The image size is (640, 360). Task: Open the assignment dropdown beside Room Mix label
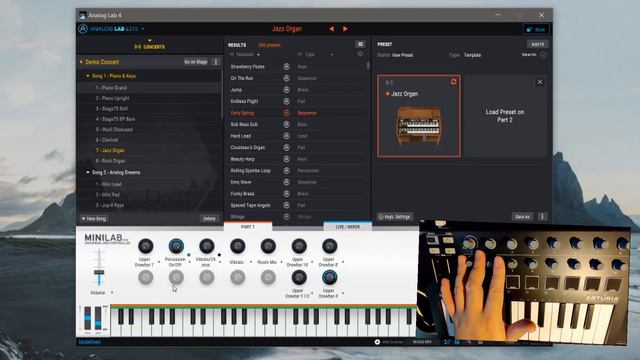click(x=281, y=262)
